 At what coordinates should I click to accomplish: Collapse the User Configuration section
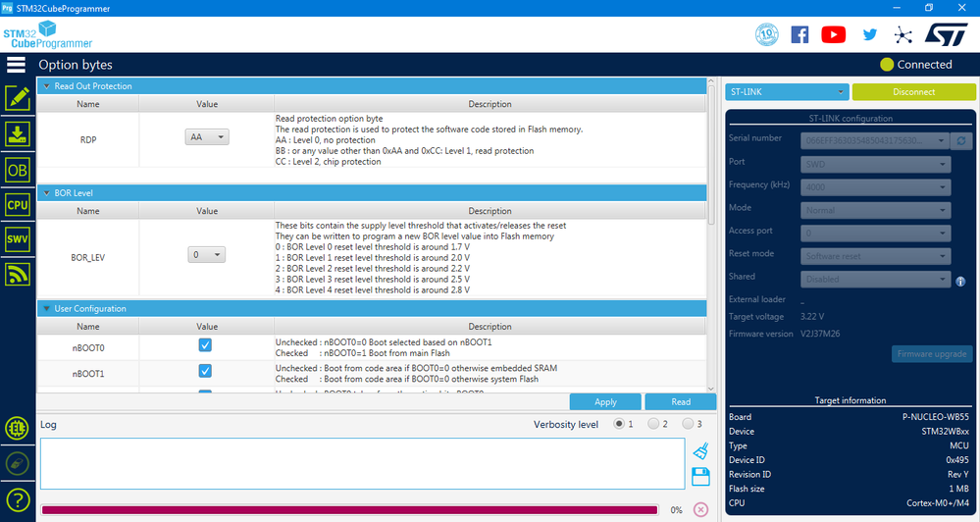46,309
